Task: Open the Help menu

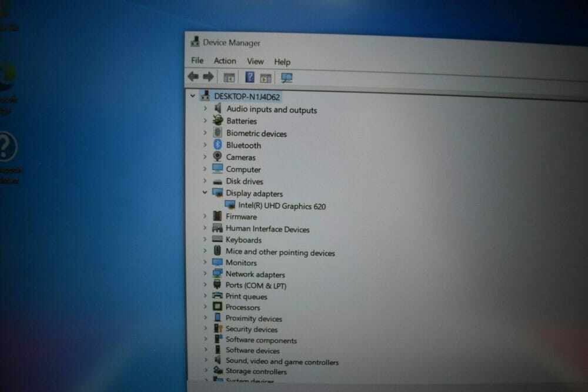Action: coord(282,62)
